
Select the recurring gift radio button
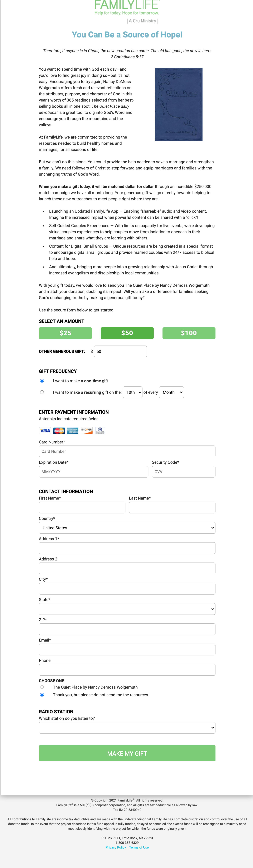(42, 392)
